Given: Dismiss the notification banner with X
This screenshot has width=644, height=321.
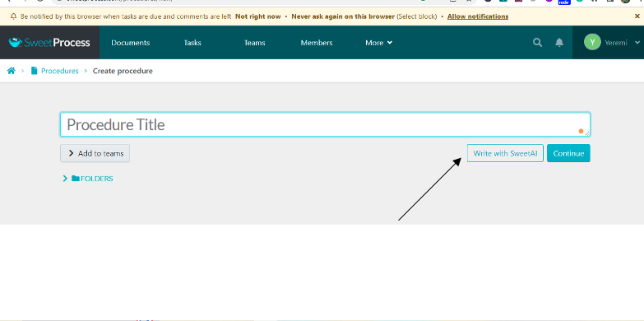Looking at the screenshot, I should click(x=637, y=16).
